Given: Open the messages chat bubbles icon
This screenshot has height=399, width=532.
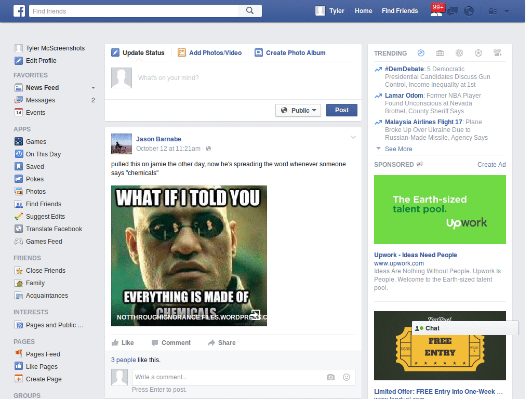Looking at the screenshot, I should tap(453, 11).
